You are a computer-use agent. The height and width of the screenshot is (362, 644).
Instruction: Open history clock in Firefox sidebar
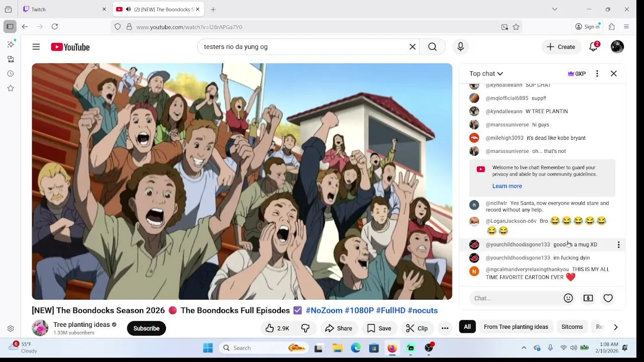[11, 73]
